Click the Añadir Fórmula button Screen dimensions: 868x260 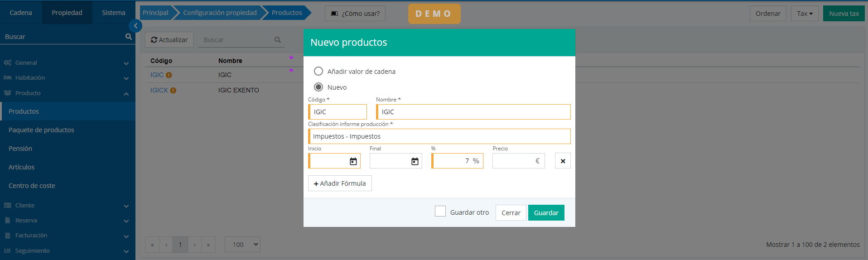click(340, 183)
